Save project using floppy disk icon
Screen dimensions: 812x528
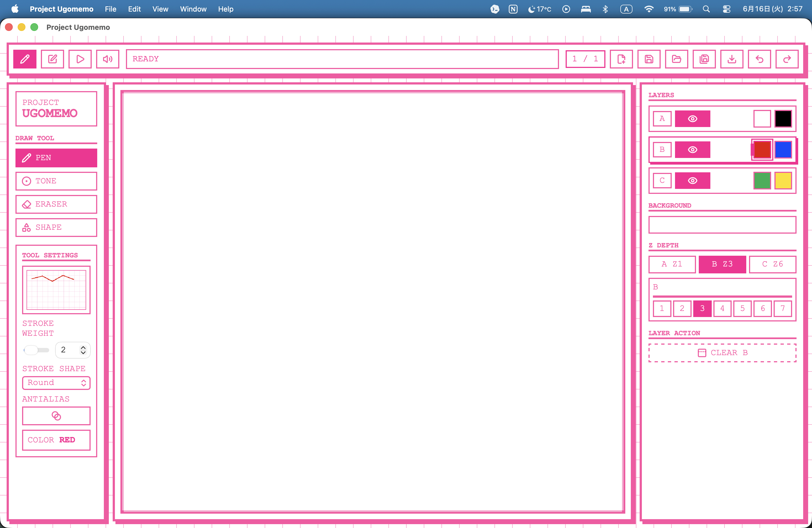coord(649,59)
